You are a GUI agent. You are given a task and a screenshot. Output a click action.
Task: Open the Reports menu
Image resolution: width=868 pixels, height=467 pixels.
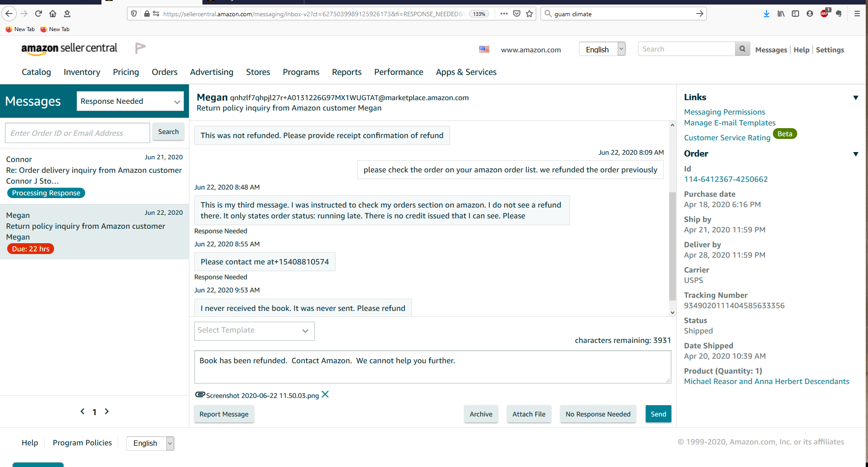tap(347, 72)
